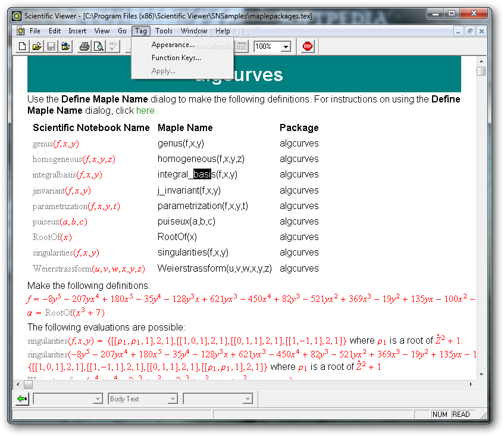Image resolution: width=504 pixels, height=436 pixels.
Task: Click the red genus(f,x,y) expression
Action: tap(56, 144)
